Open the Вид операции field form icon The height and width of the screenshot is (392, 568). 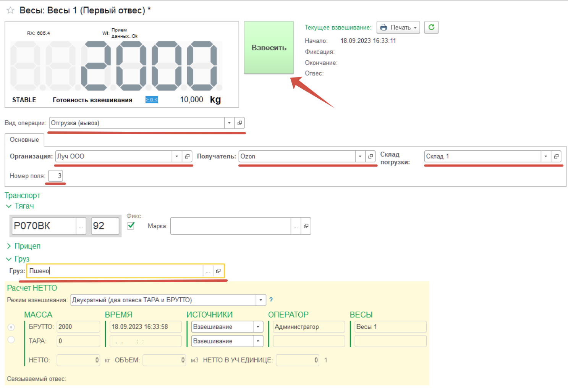tap(239, 123)
